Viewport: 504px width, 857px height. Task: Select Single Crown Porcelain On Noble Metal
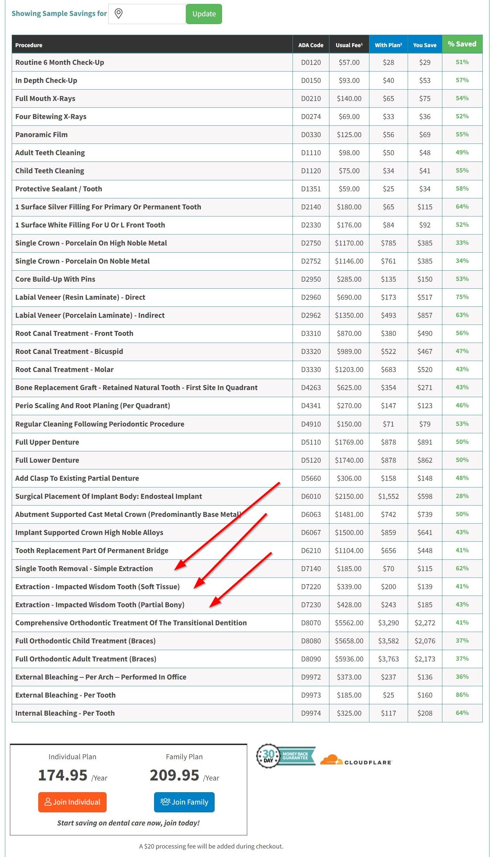(82, 261)
